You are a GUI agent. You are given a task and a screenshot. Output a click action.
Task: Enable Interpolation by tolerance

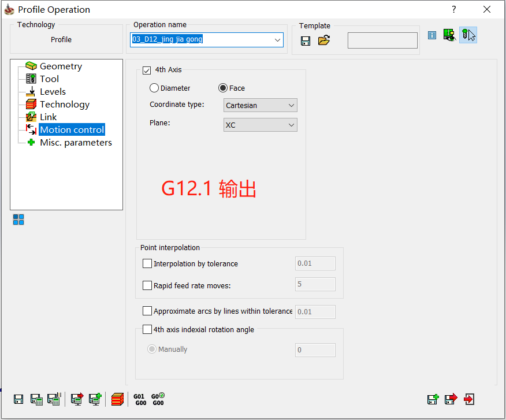pyautogui.click(x=147, y=263)
